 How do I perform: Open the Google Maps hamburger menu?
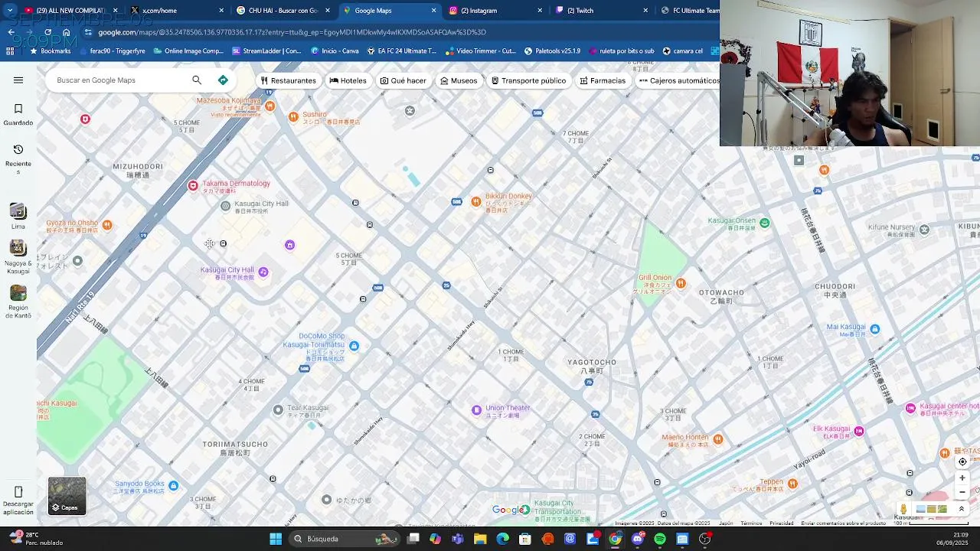pos(18,80)
